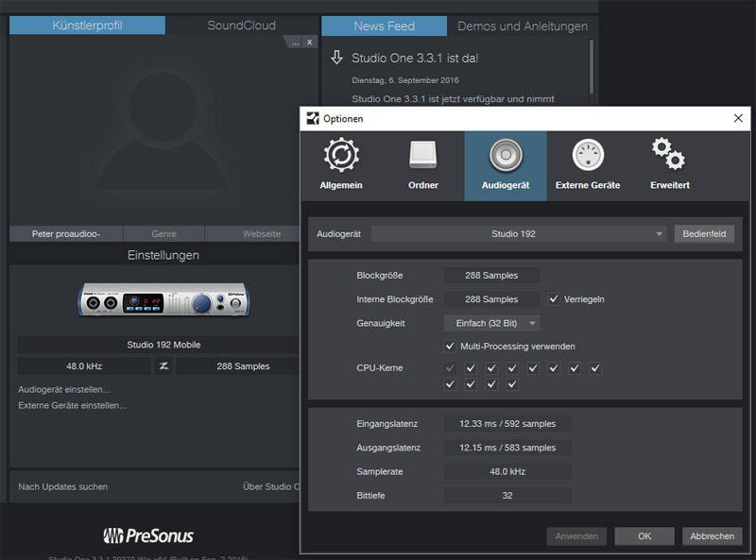Viewport: 756px width, 560px height.
Task: Disable Multi-Processing verwenden checkbox
Action: pyautogui.click(x=451, y=346)
